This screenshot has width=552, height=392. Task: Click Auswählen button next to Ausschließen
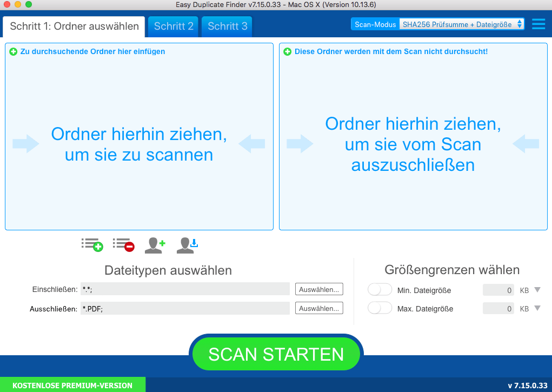tap(319, 308)
